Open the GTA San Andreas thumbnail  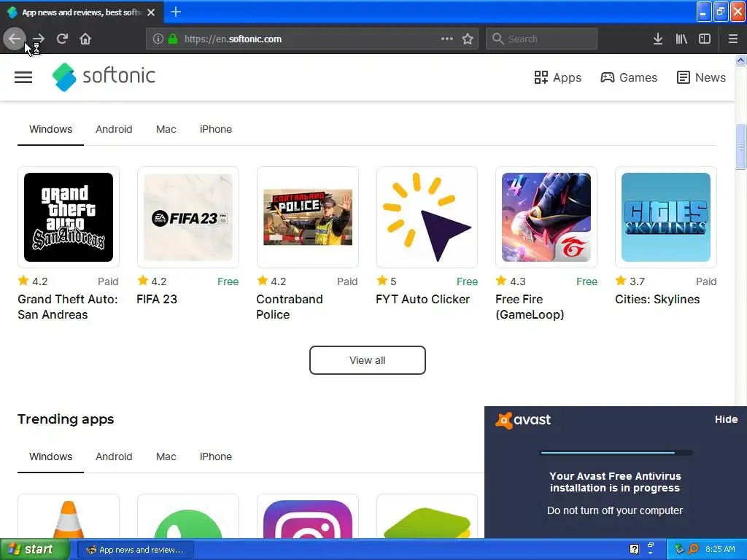coord(69,217)
